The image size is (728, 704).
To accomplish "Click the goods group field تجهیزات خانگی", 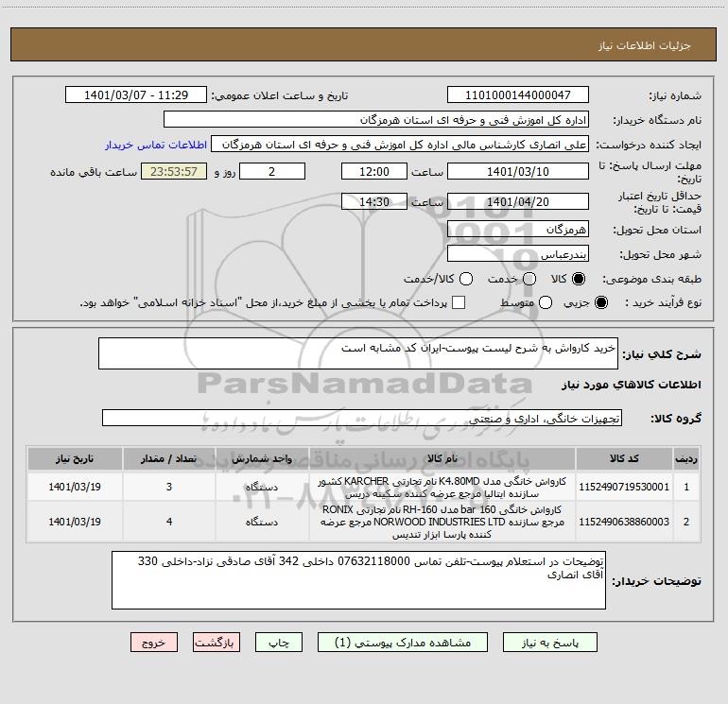I will pyautogui.click(x=362, y=418).
